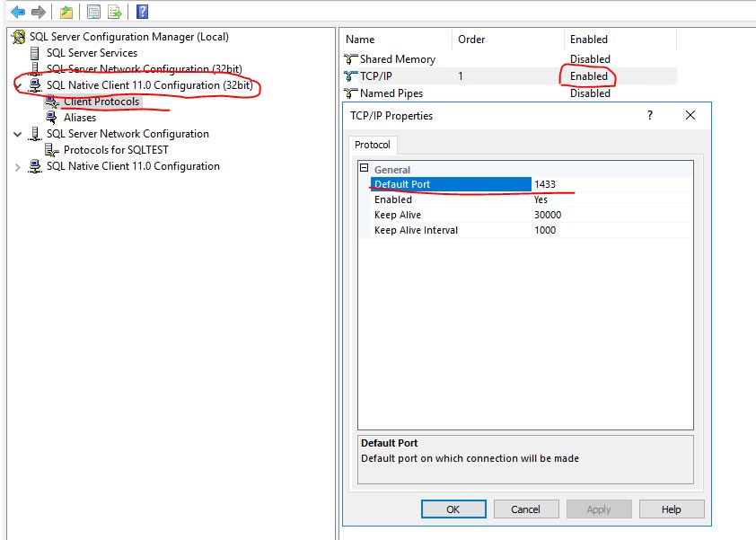Sort by the Enabled column header
This screenshot has height=540, width=756.
[620, 40]
